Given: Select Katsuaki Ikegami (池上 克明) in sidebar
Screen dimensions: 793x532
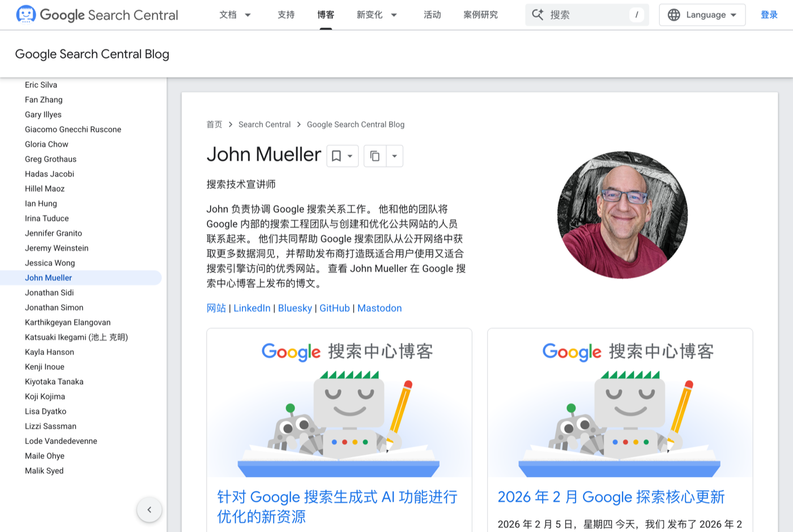Looking at the screenshot, I should [76, 337].
